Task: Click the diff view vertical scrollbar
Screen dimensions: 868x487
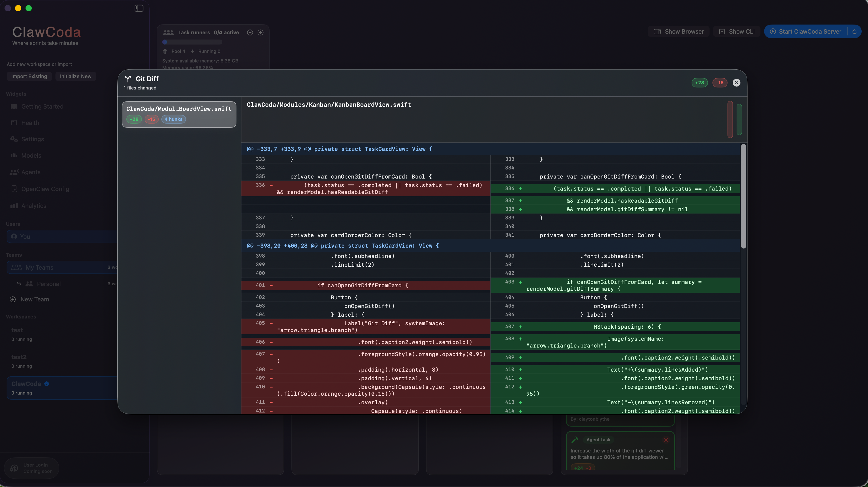Action: [x=743, y=196]
